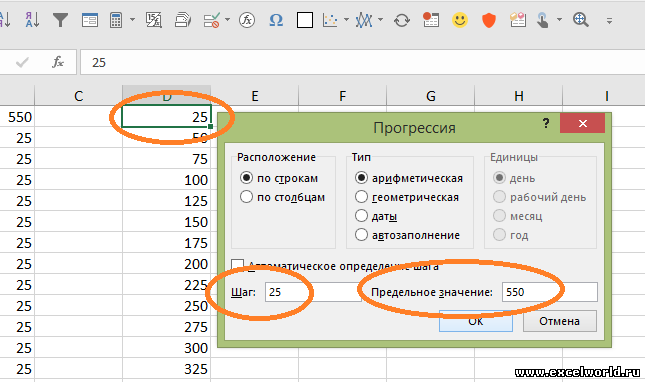Click the stacked sheets print icon
Screen dimensions: 645x382
point(183,20)
